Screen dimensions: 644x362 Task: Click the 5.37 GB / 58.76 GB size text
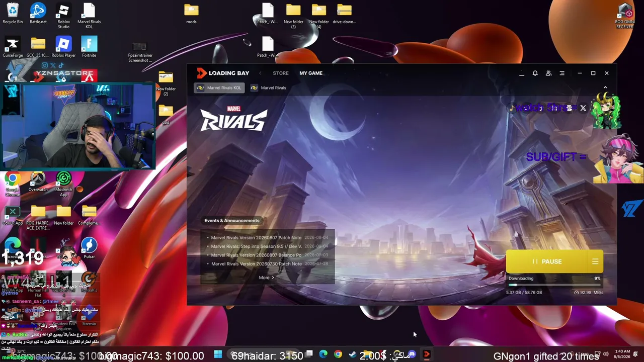point(524,293)
